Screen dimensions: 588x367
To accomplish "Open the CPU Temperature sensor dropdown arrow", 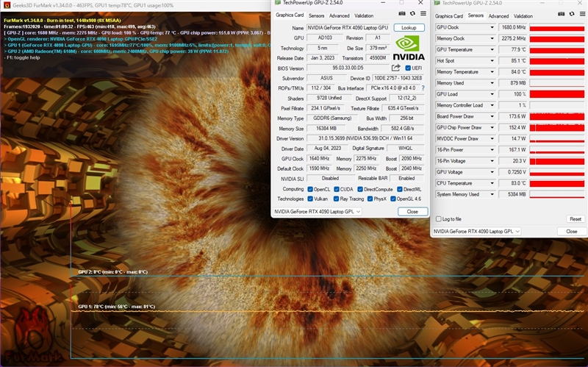I will click(492, 183).
